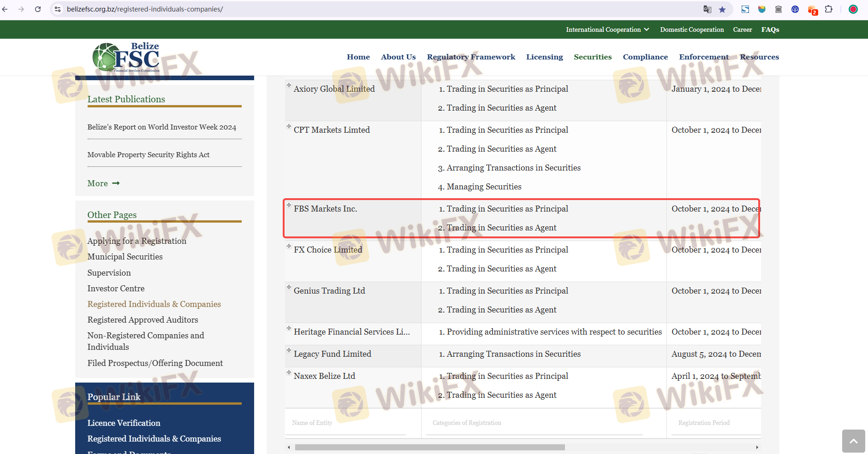Expand the Axiory Global Limited row
Viewport: 868px width, 454px height.
tap(289, 85)
